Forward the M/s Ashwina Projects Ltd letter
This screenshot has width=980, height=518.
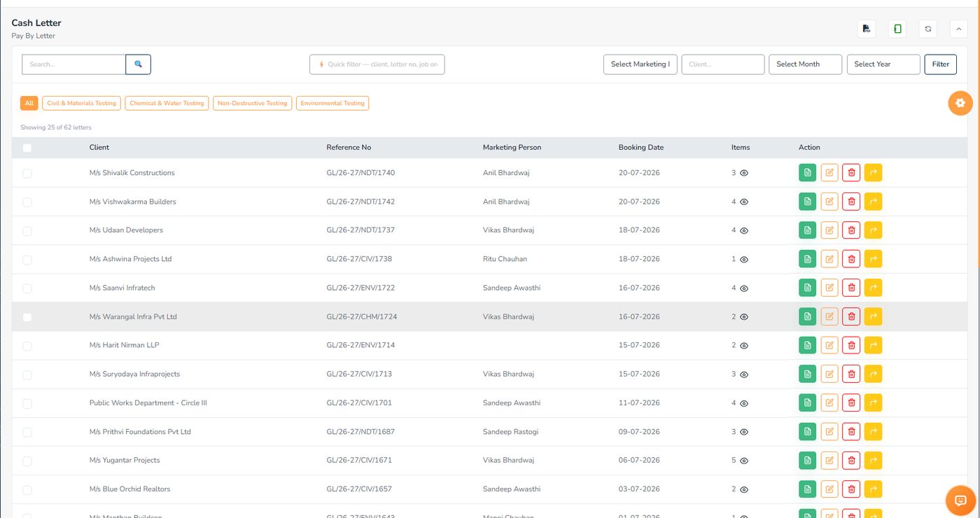pyautogui.click(x=873, y=259)
